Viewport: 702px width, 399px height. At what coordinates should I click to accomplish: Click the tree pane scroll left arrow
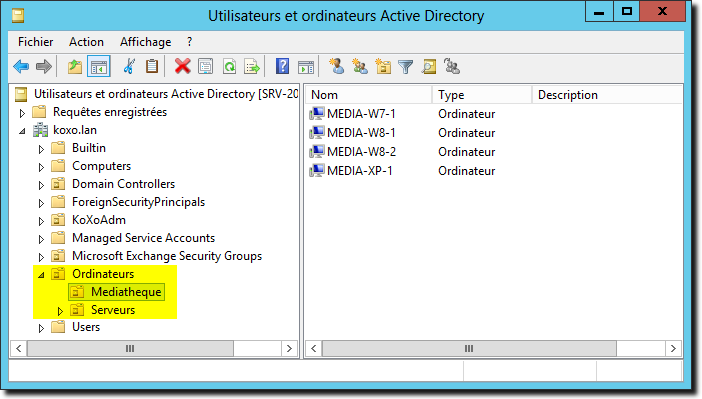tap(19, 348)
